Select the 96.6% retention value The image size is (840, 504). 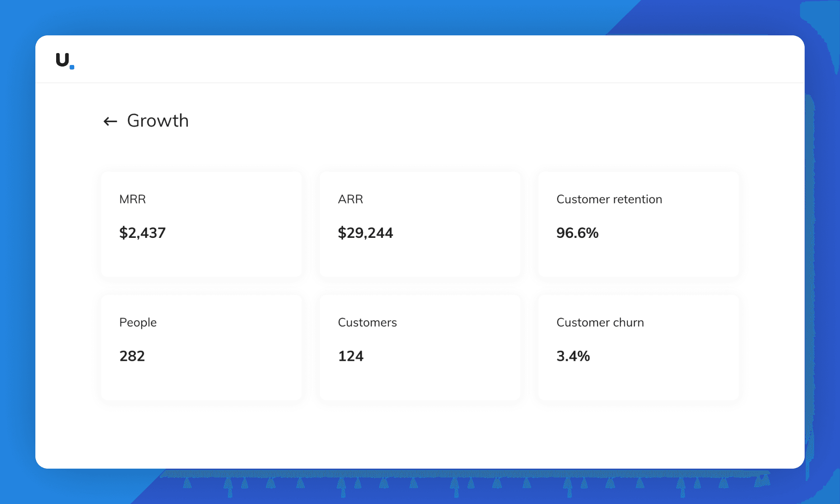pyautogui.click(x=577, y=233)
